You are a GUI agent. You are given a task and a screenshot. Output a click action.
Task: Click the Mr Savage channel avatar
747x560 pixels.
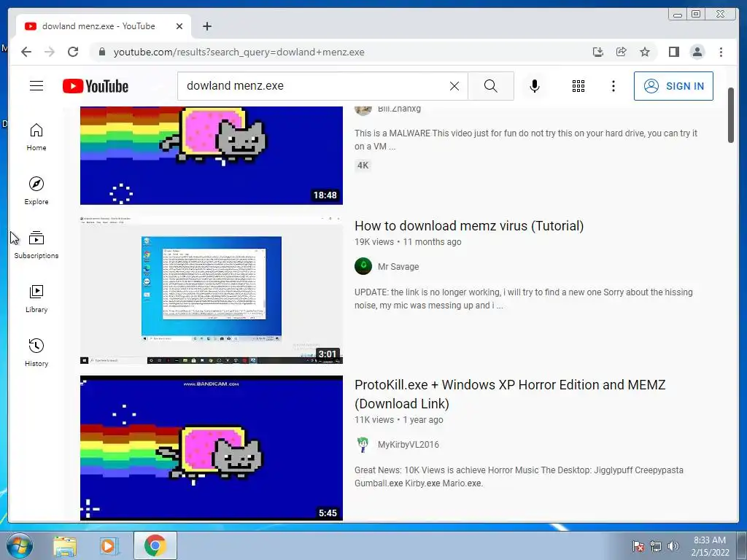click(x=363, y=266)
